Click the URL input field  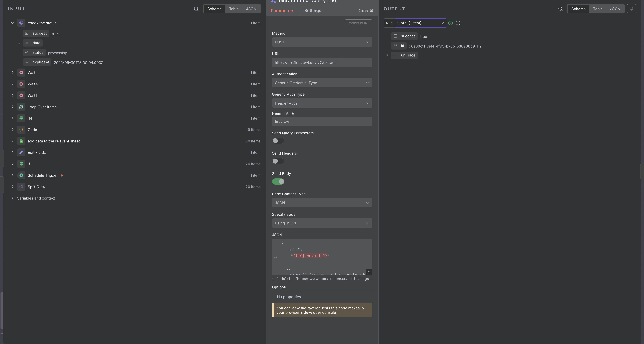(322, 62)
